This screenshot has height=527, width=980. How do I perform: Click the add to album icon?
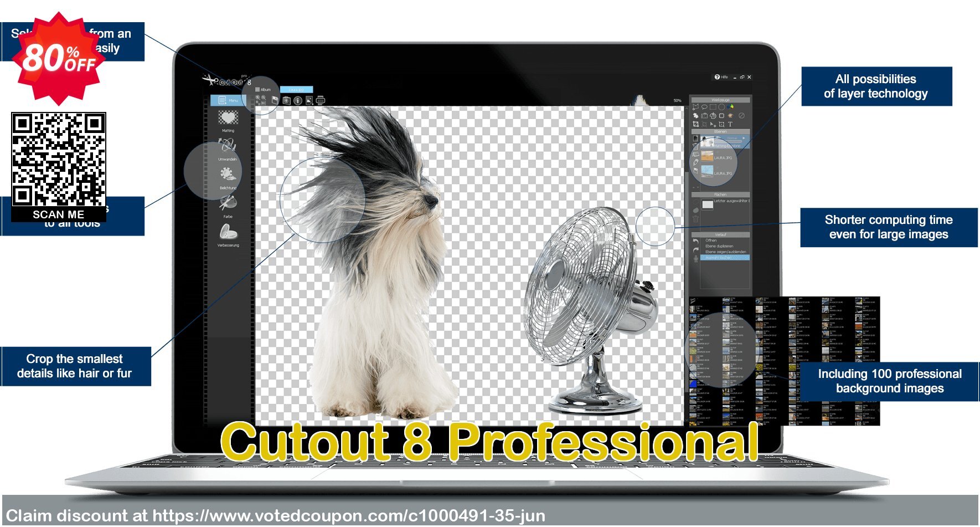click(x=287, y=100)
